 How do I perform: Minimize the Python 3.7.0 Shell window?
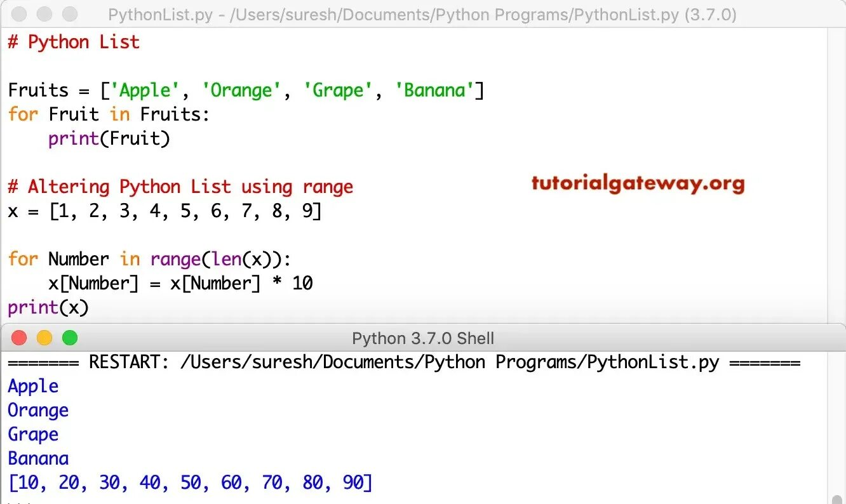[44, 338]
